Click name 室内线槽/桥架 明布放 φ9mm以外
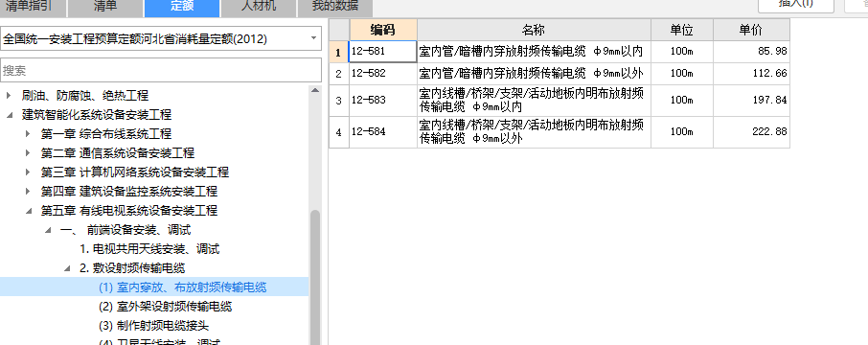 click(x=534, y=132)
